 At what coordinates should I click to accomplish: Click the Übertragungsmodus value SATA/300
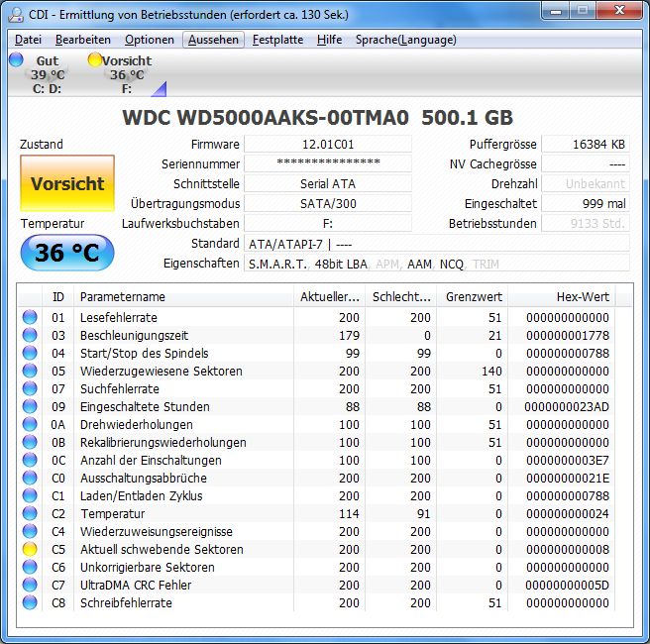(328, 203)
